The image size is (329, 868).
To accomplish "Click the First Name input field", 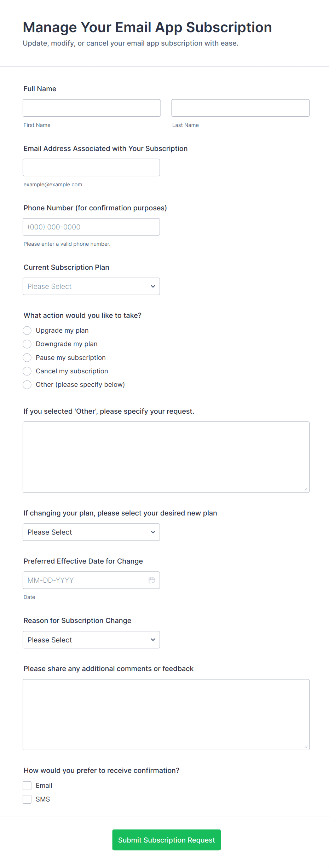I will [92, 108].
